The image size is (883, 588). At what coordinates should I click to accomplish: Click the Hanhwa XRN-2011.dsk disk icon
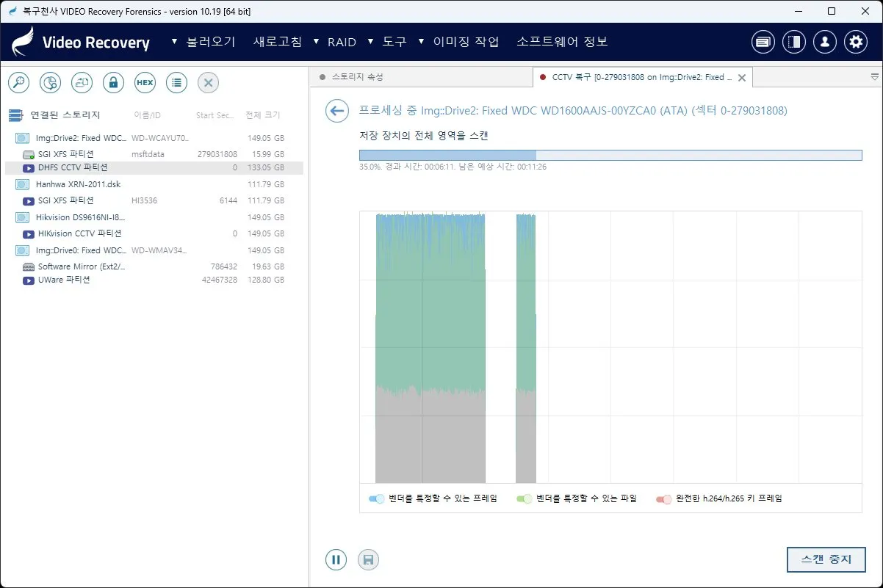click(23, 184)
